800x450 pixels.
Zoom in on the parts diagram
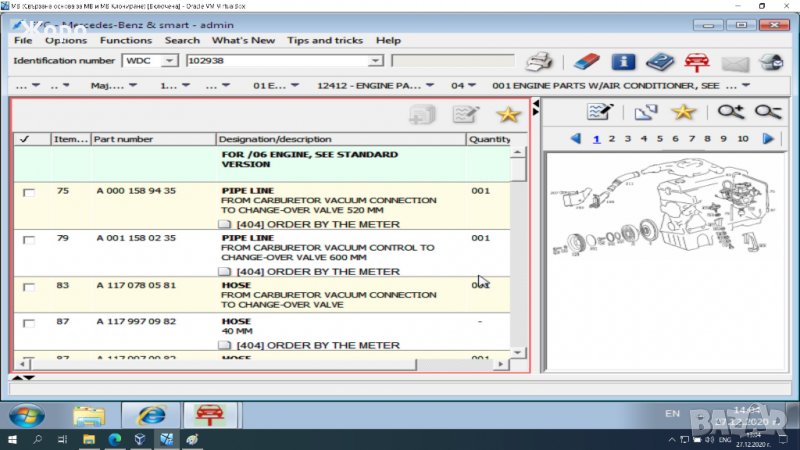[x=731, y=112]
